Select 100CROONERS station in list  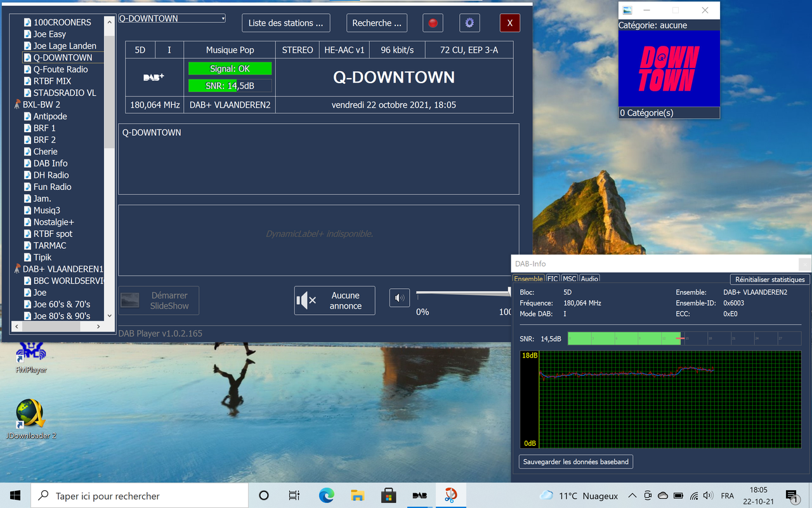pyautogui.click(x=62, y=22)
